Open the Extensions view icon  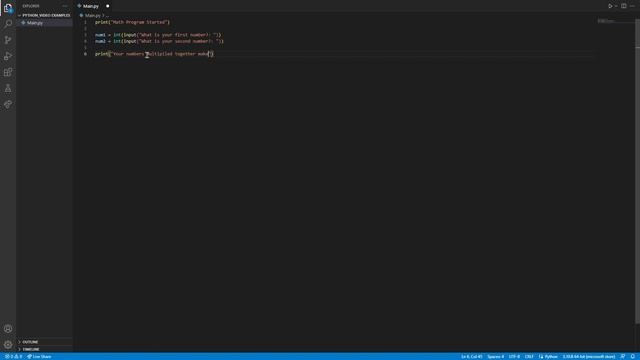8,72
